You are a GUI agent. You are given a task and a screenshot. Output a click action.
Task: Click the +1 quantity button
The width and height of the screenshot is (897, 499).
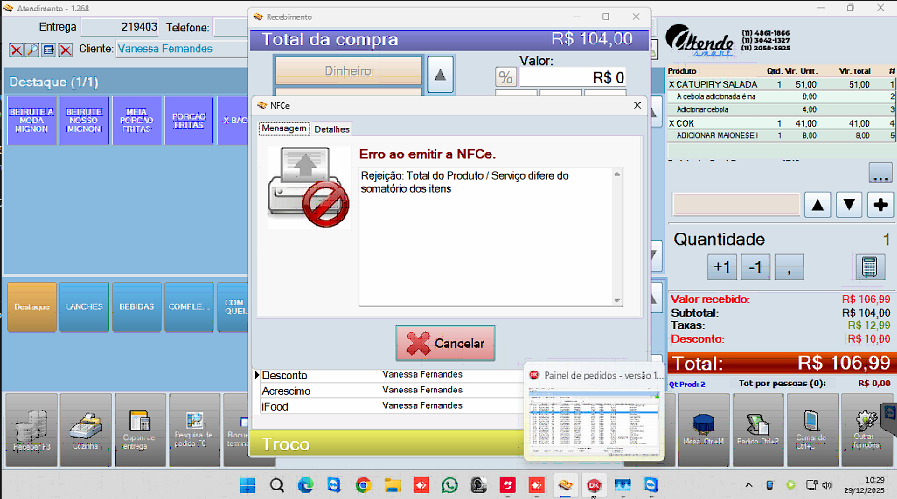tap(722, 267)
